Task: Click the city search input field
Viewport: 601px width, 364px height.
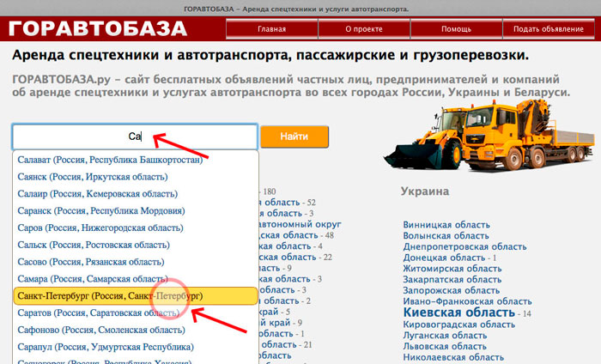Action: pyautogui.click(x=135, y=136)
